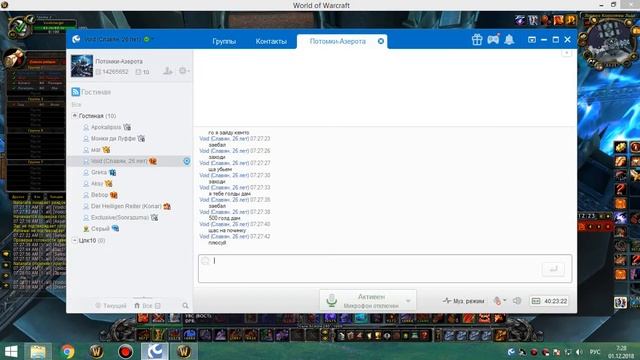Select user Серый in channel list

point(100,229)
